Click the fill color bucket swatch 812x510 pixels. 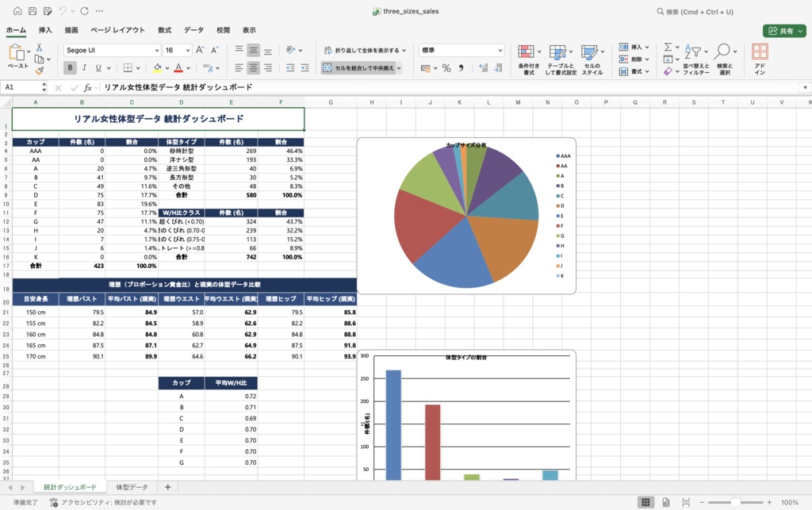(158, 68)
